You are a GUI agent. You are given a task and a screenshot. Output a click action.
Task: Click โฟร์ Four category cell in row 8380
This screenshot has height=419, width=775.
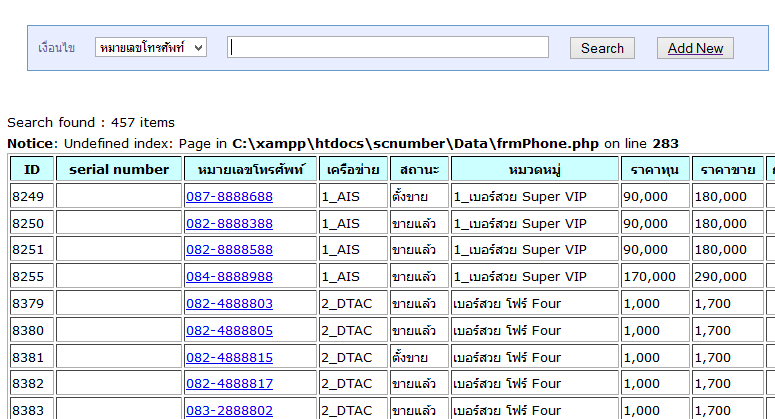[x=535, y=330]
